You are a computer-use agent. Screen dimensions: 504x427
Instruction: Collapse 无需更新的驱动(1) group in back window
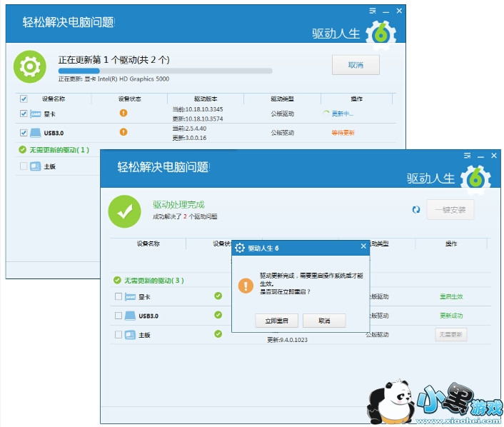pos(54,150)
